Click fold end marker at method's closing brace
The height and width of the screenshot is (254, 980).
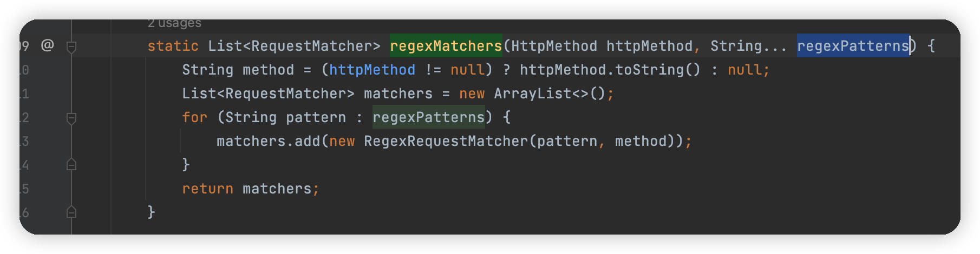71,212
